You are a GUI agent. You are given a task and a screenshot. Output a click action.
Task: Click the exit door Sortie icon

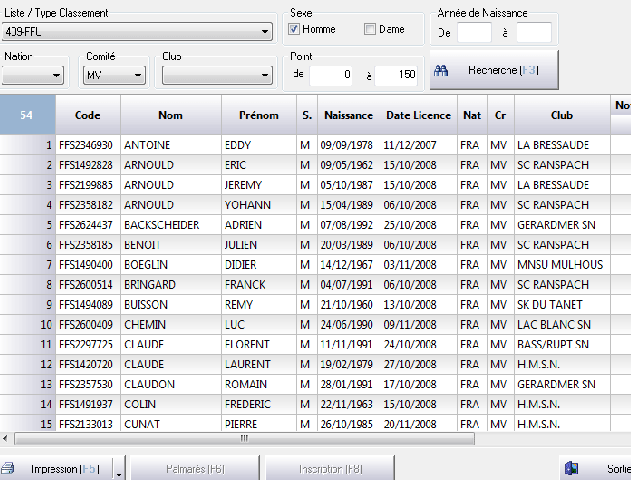pos(573,468)
